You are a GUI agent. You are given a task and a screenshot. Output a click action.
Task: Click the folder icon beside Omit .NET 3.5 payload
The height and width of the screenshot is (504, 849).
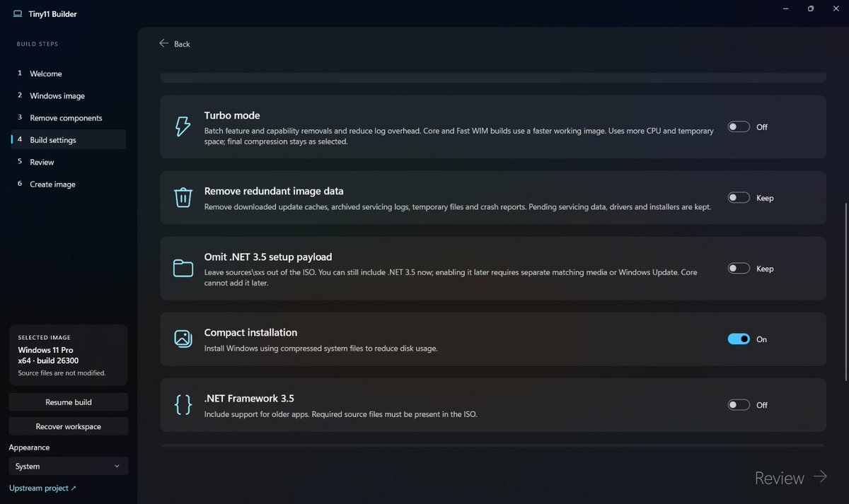click(183, 269)
